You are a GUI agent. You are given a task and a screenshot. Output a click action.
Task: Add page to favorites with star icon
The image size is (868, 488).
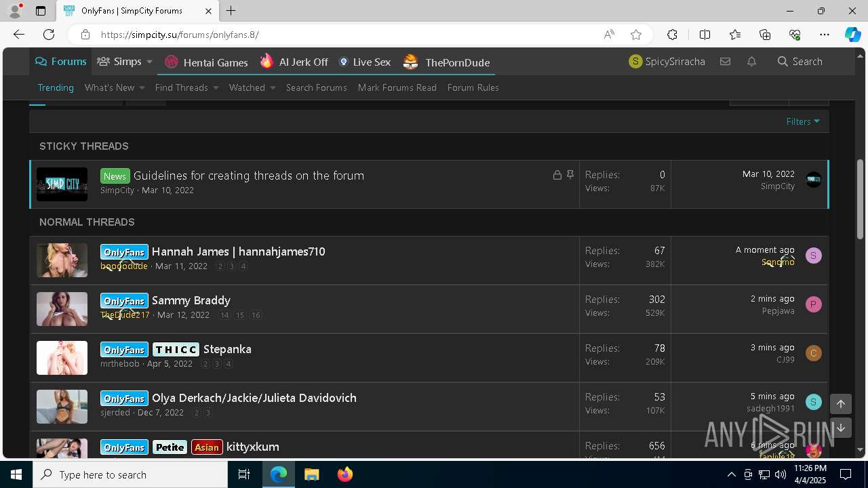(636, 35)
